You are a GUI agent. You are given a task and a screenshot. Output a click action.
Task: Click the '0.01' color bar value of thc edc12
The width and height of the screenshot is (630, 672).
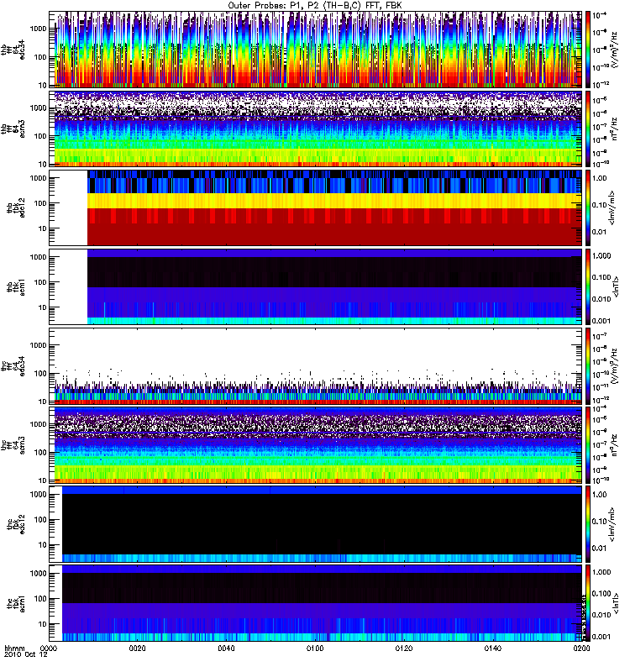point(600,549)
